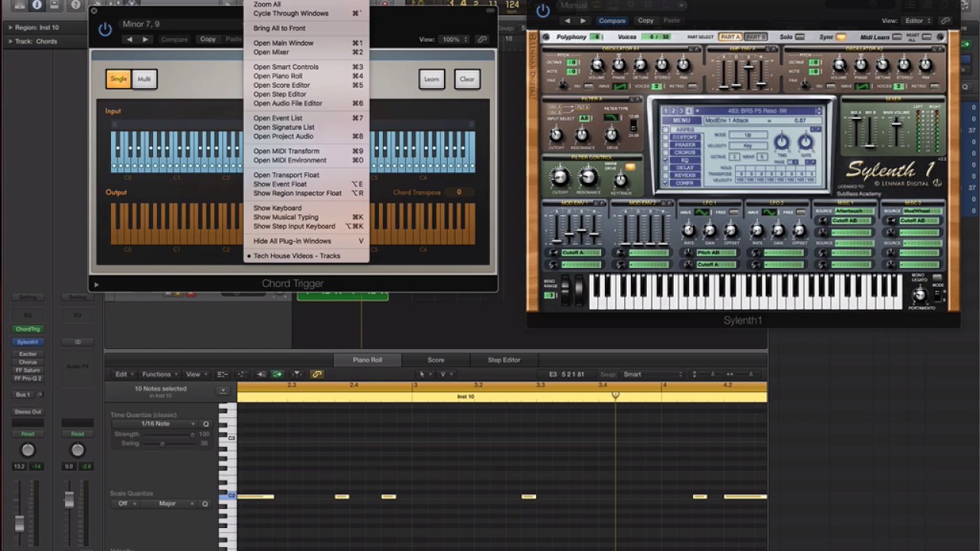Switch to Step Editor tab

(x=504, y=360)
